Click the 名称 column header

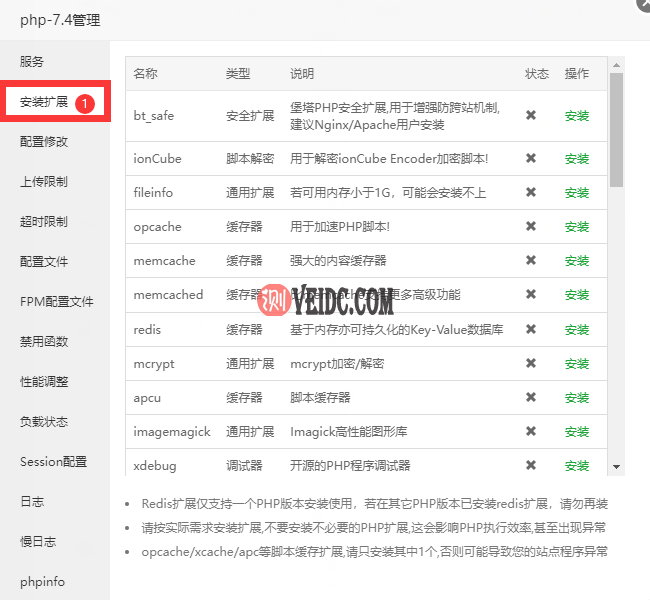(x=146, y=73)
